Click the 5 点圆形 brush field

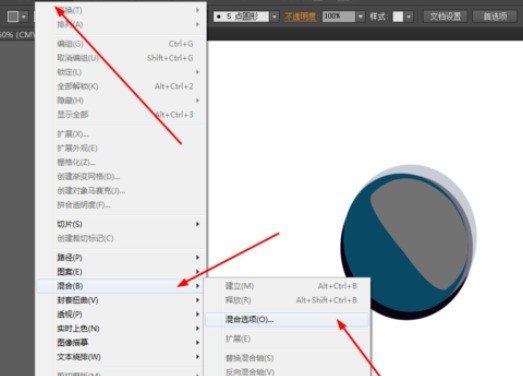tap(241, 16)
